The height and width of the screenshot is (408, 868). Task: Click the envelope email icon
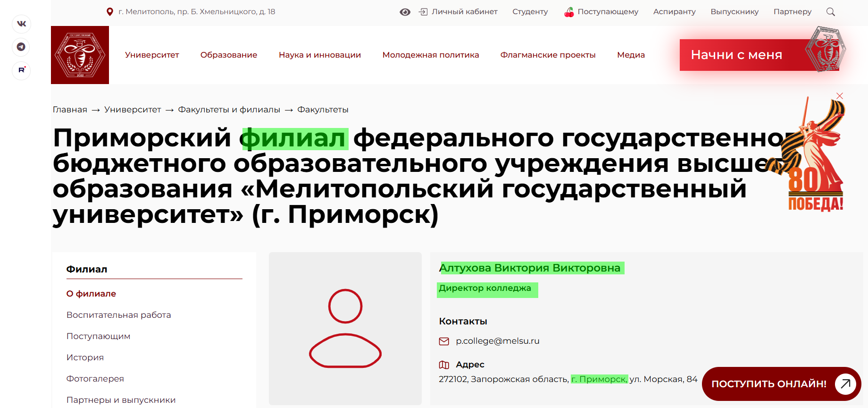444,341
